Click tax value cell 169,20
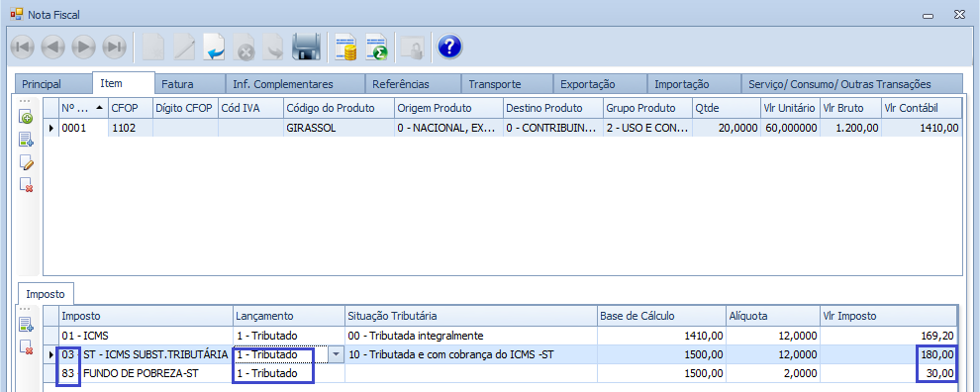This screenshot has width=980, height=392. coord(888,336)
